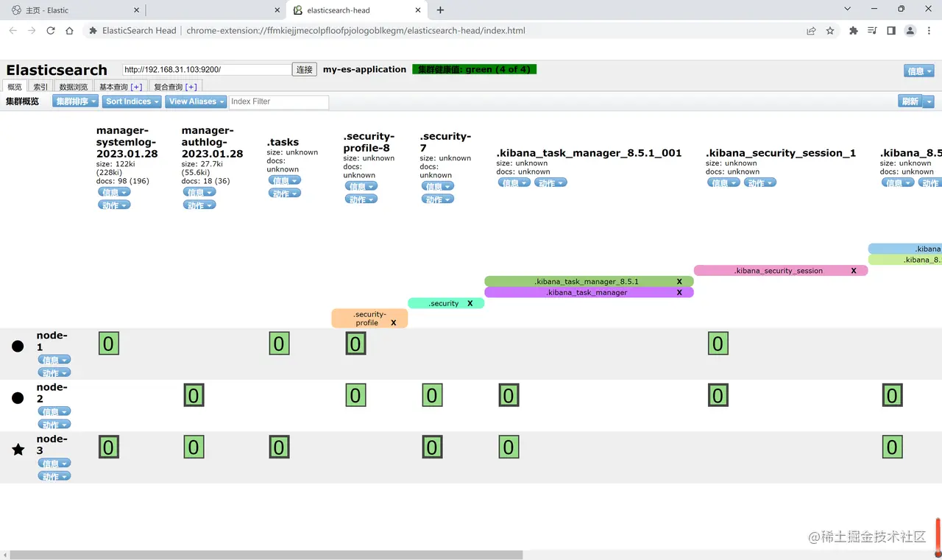Switch to the 数据浏览 tab

pos(74,87)
